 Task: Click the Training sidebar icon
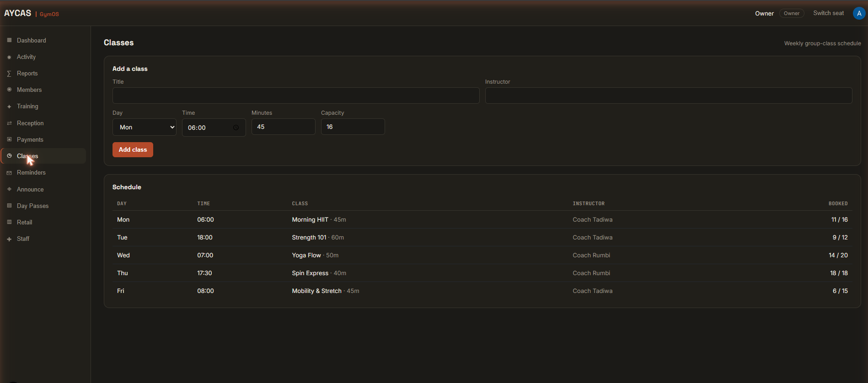[x=9, y=106]
